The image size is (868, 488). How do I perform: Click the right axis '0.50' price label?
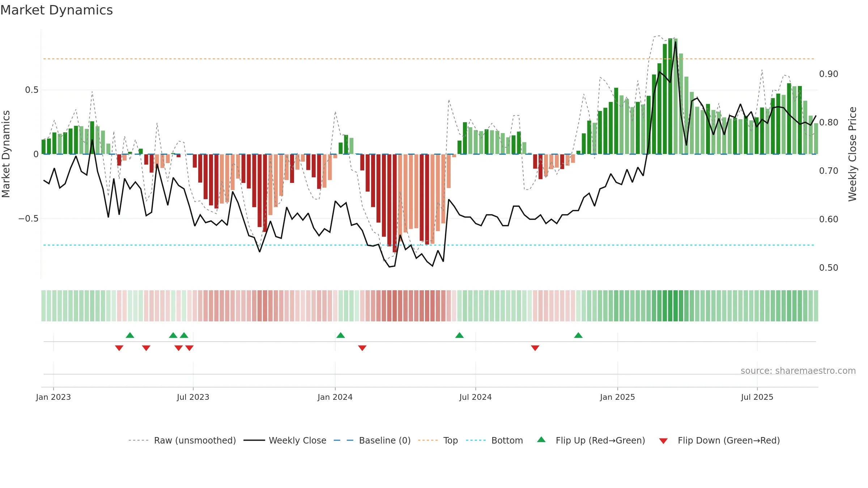coord(829,268)
